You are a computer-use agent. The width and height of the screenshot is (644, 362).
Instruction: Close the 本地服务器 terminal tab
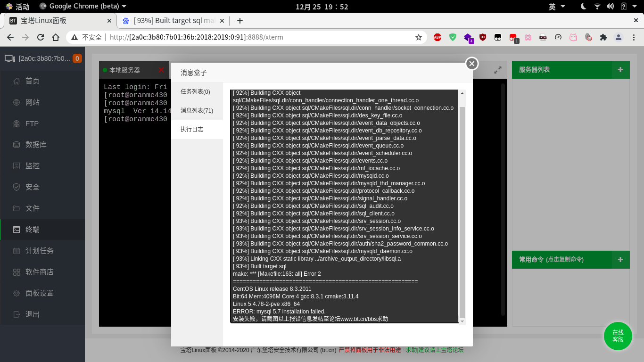pos(161,70)
